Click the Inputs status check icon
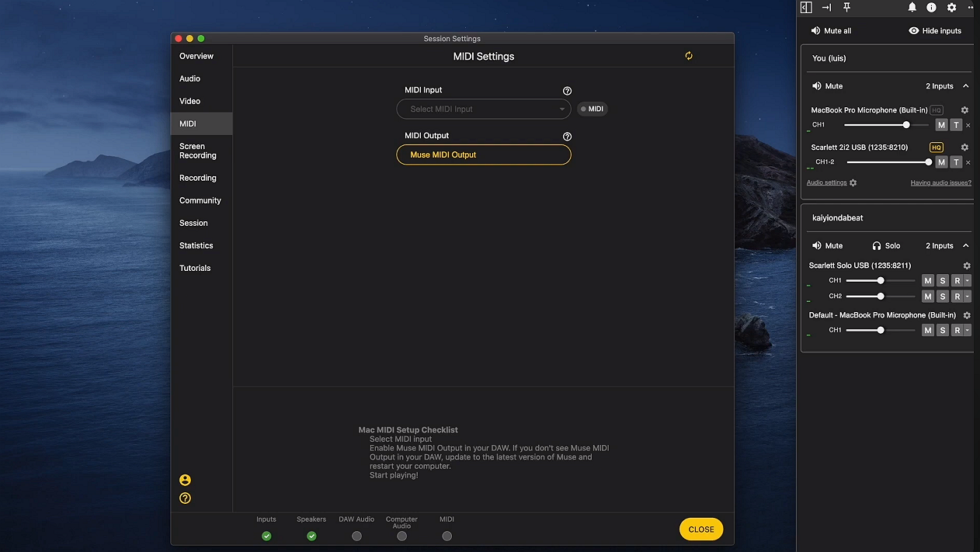980x552 pixels. (266, 536)
